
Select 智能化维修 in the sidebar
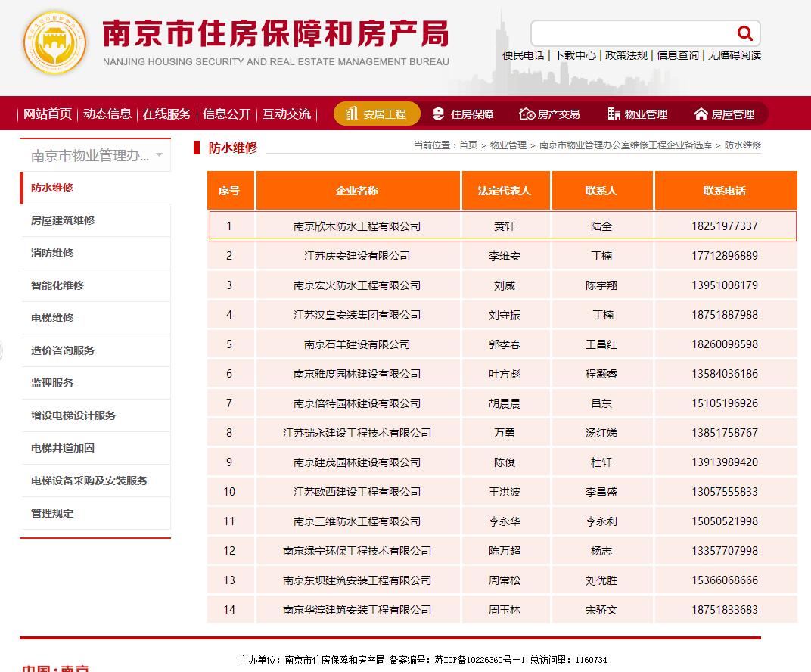point(95,285)
